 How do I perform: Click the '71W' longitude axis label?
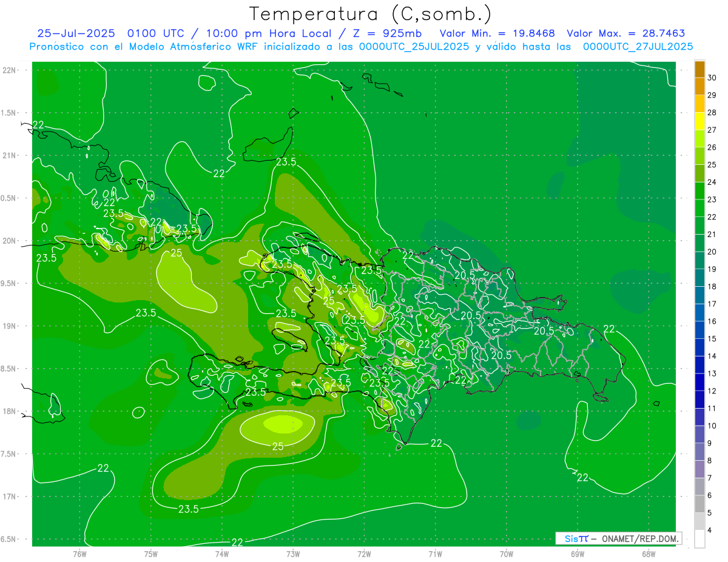pos(435,554)
